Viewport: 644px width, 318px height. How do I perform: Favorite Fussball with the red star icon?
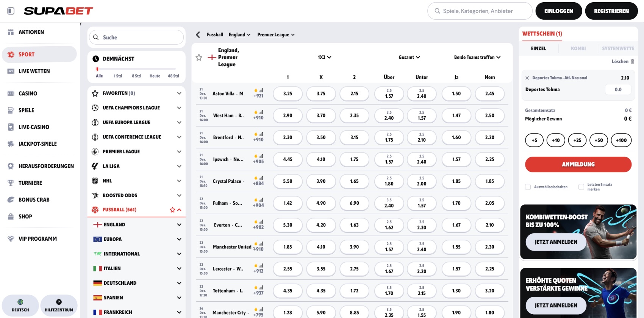click(172, 210)
